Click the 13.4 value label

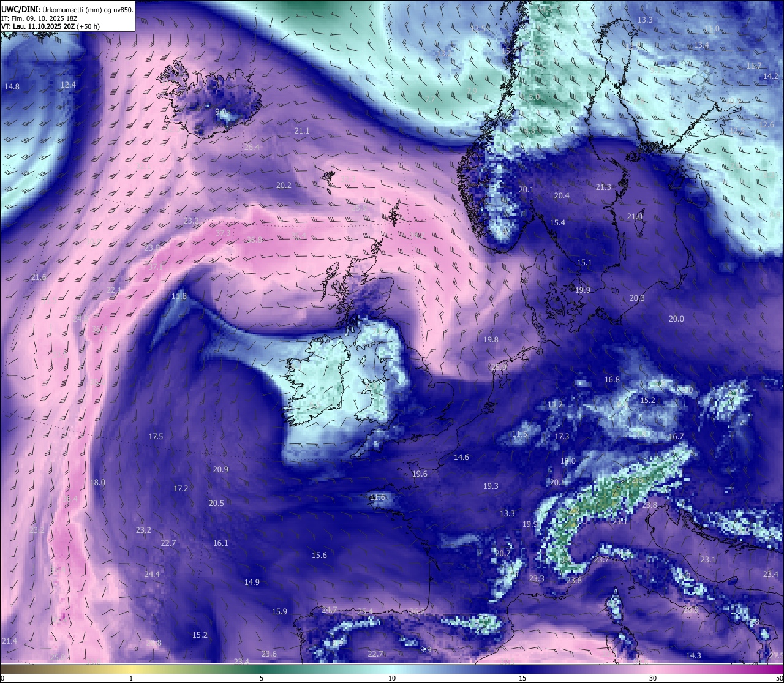pyautogui.click(x=701, y=45)
